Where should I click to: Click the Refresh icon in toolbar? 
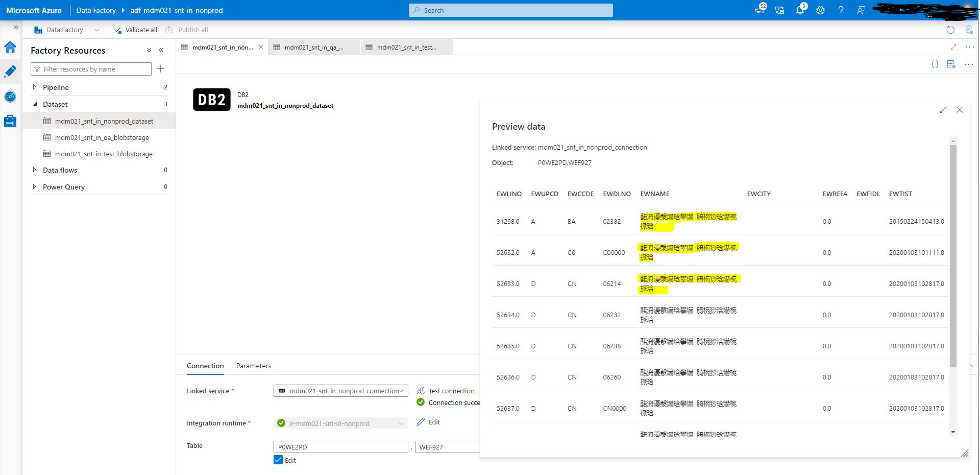tap(950, 30)
